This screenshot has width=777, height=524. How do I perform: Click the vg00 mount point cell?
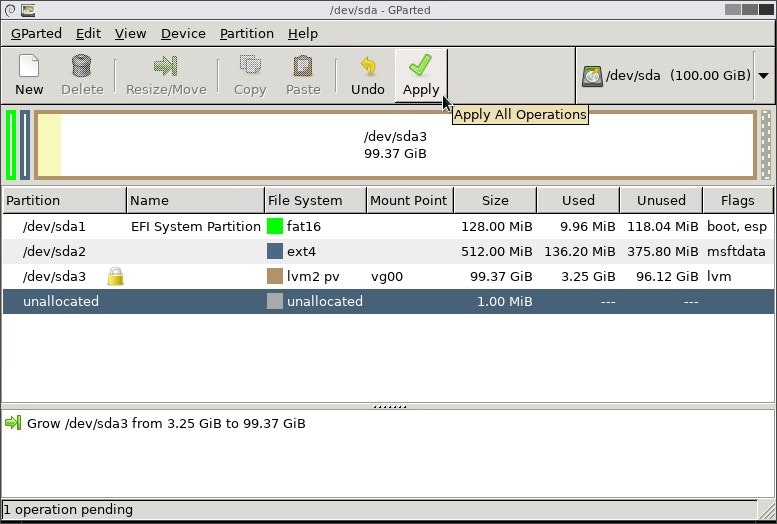[x=387, y=276]
